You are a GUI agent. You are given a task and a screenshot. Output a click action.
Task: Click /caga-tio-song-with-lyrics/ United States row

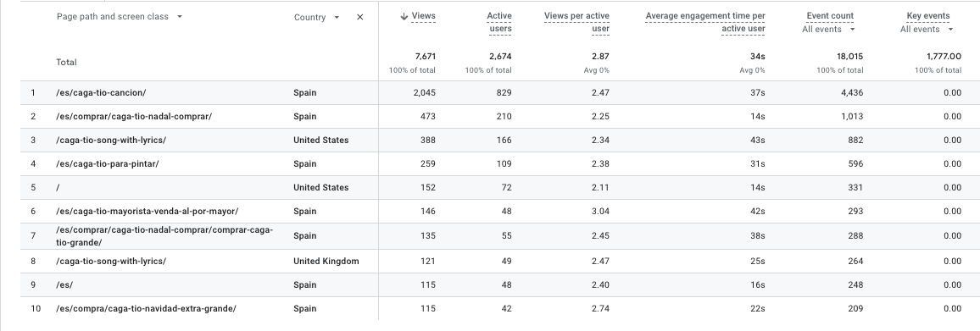[x=499, y=140]
